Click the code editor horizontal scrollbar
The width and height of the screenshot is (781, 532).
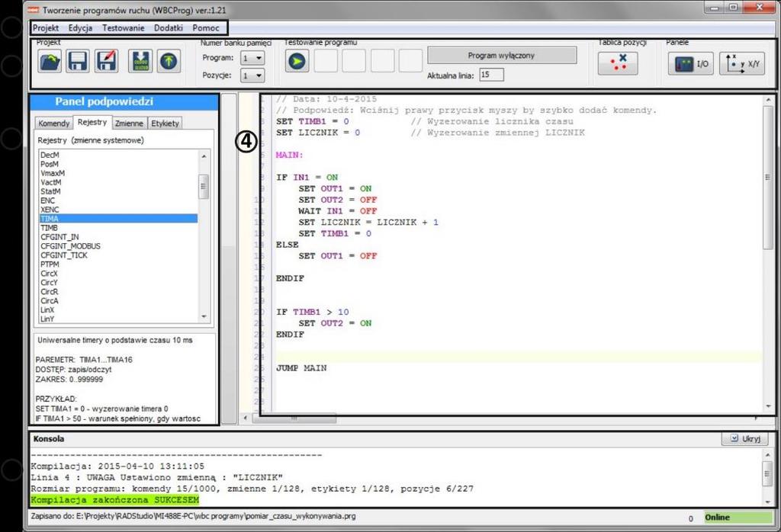pos(294,418)
